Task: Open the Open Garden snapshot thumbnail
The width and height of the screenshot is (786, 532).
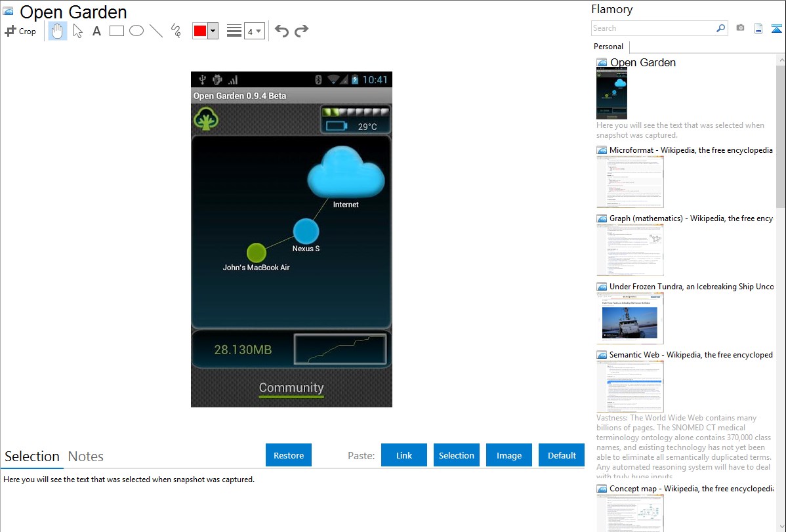Action: pos(611,94)
